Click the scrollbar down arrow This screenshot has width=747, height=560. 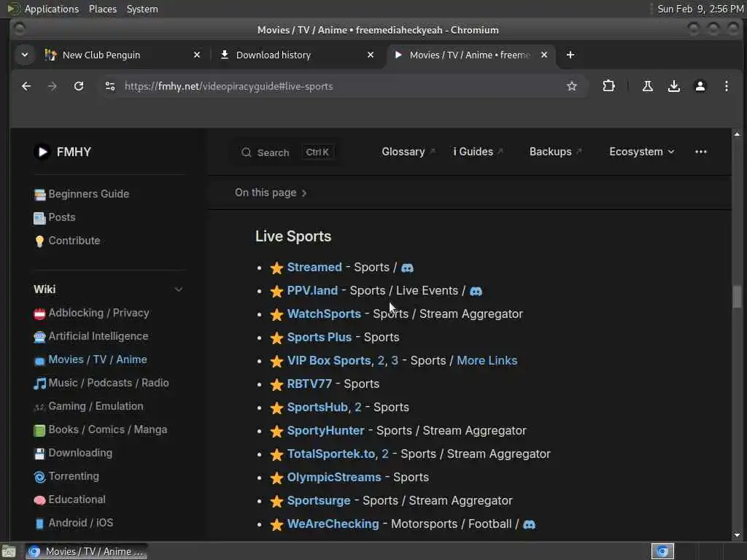coord(737,534)
